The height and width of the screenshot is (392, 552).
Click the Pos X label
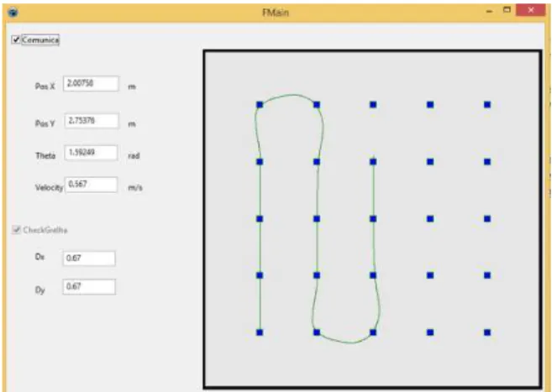(45, 86)
